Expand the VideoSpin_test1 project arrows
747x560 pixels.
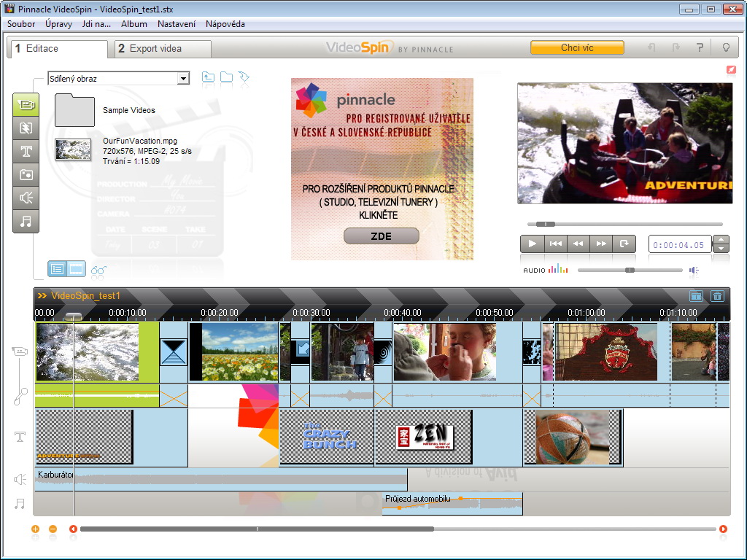click(42, 296)
